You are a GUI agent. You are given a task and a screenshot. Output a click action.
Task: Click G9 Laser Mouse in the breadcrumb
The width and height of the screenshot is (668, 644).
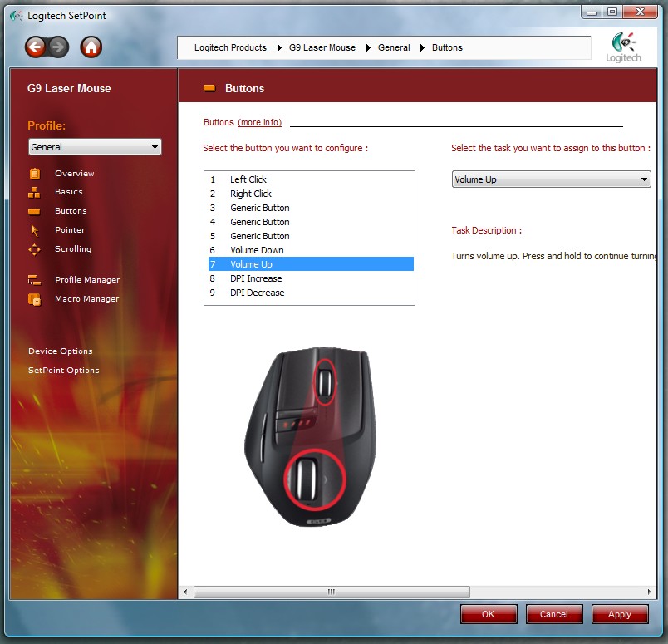click(322, 47)
